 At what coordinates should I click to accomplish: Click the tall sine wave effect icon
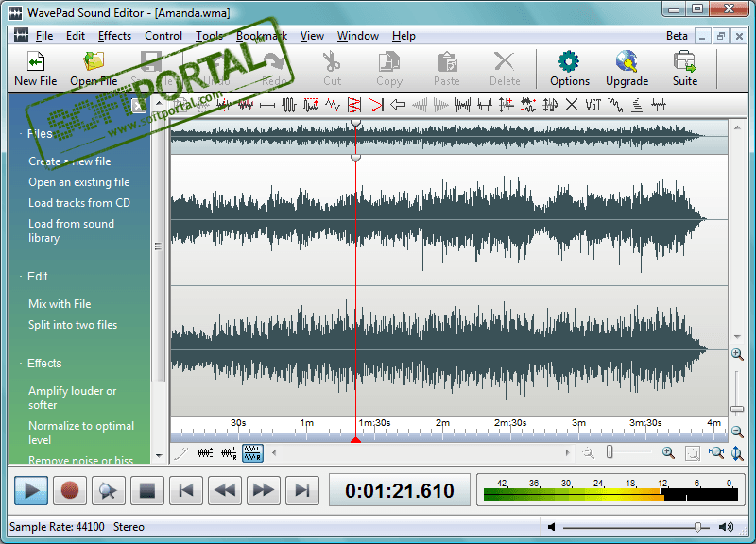[289, 105]
